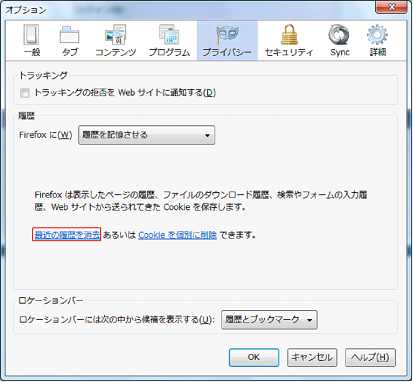Open the 履歴を記憶させる dropdown
The width and height of the screenshot is (413, 382).
point(147,135)
